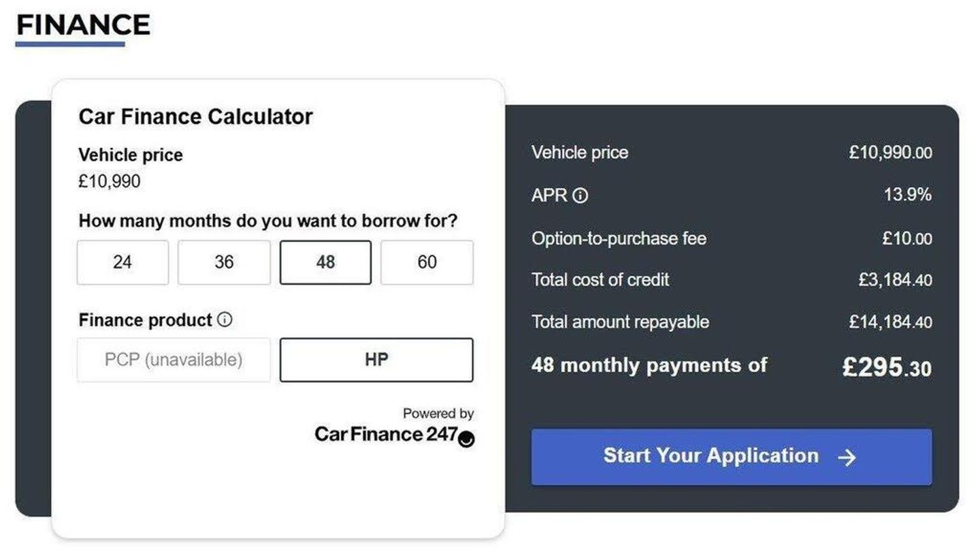Choose the 60 months borrowing term
Screen dimensions: 980x551
click(x=427, y=262)
